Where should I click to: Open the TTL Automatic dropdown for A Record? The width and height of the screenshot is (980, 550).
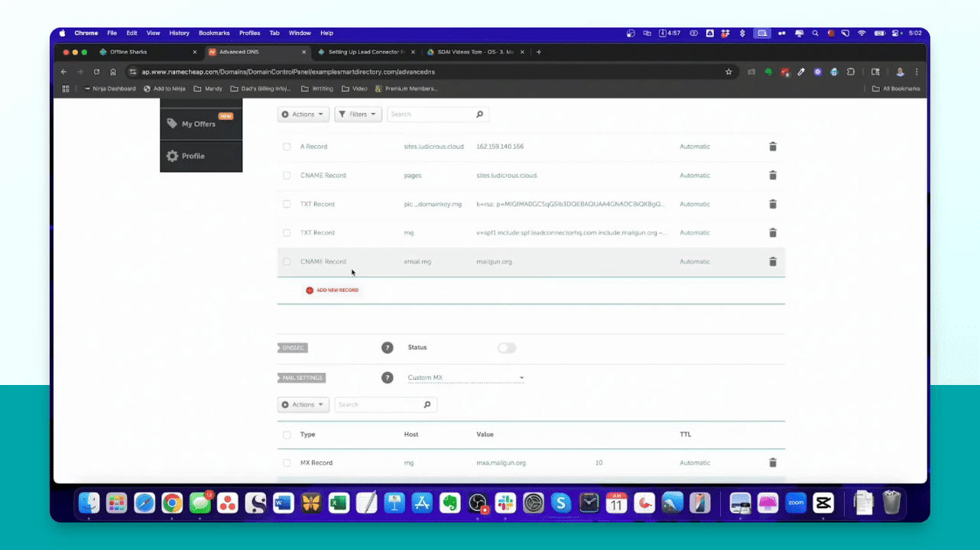(x=695, y=147)
